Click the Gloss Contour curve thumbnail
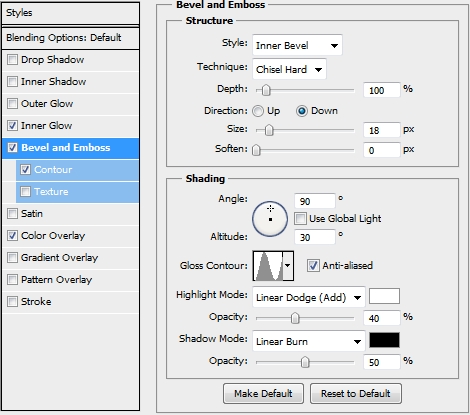Viewport: 470px width, 415px height. click(268, 266)
